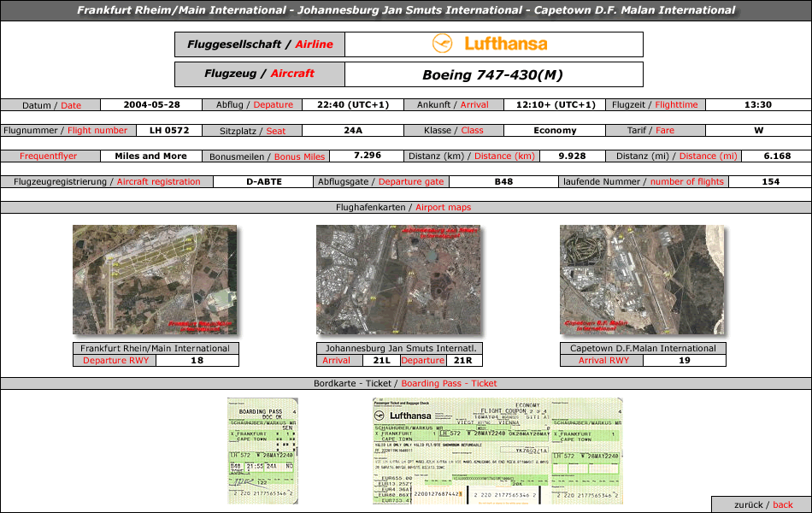The image size is (812, 513).
Task: Click Frankfurt departure runway value 18
Action: [197, 361]
